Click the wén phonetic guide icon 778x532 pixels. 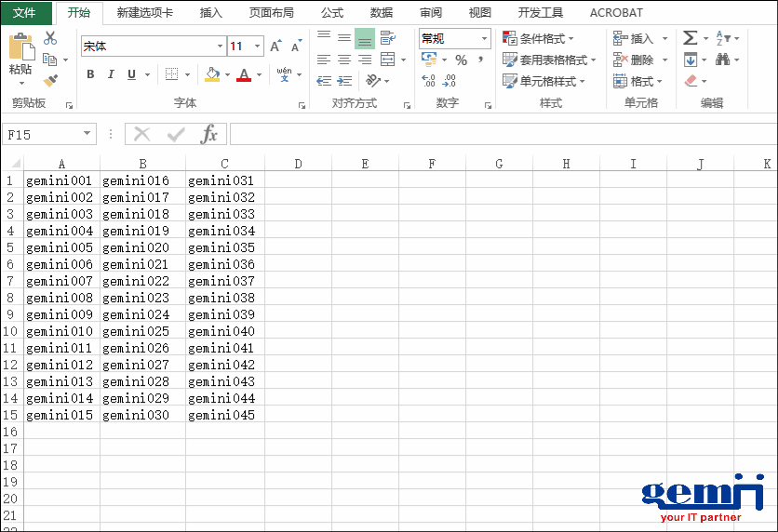[285, 74]
